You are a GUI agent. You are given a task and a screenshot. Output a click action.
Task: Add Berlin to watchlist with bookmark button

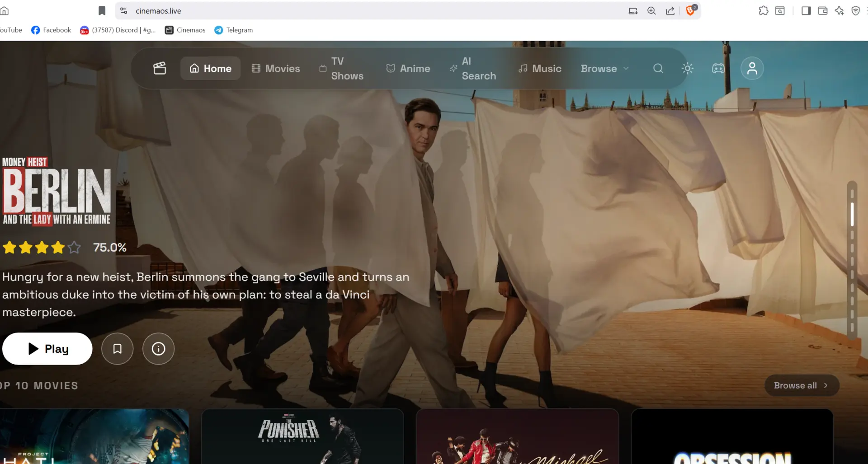pyautogui.click(x=118, y=349)
